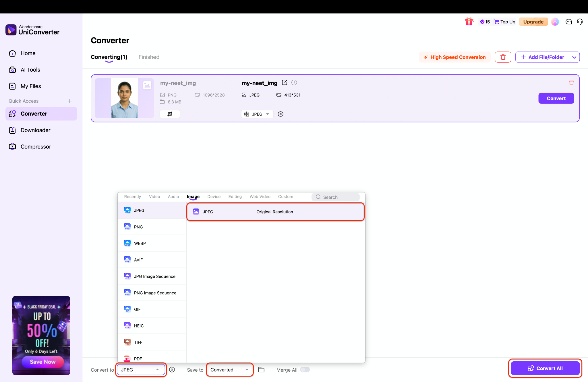
Task: Open the gift promotion icon
Action: (469, 22)
